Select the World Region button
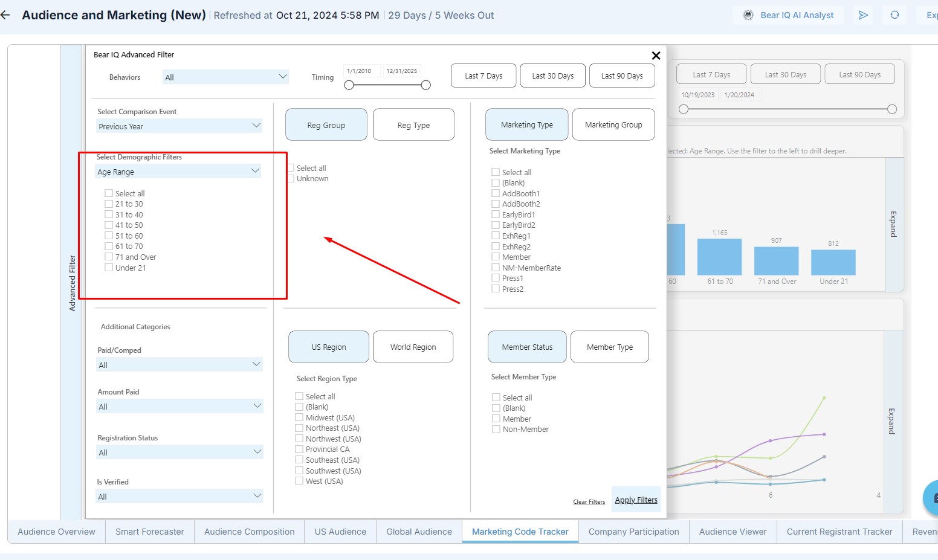This screenshot has height=560, width=938. 413,347
